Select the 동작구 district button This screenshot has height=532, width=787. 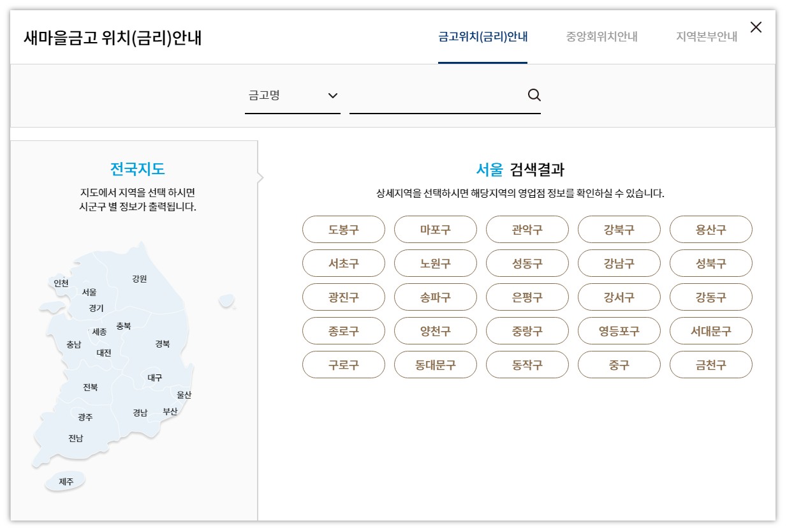click(527, 365)
